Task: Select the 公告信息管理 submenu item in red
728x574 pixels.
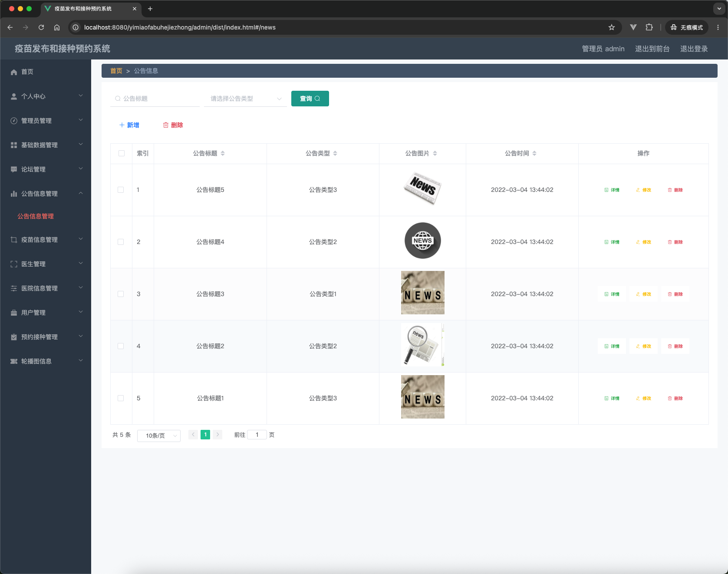Action: point(36,216)
